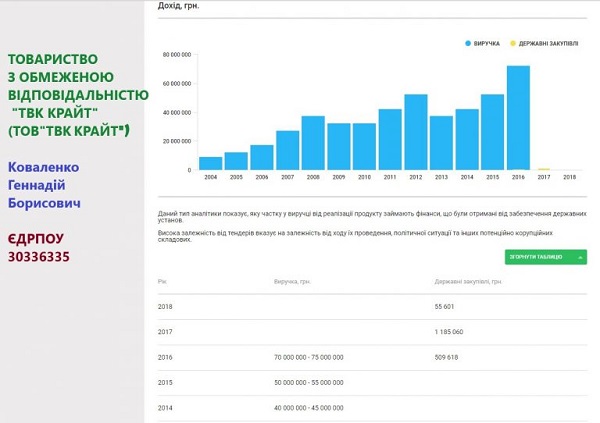600x423 pixels.
Task: Collapse table with ЗГОРНУТИ ТАБЛИЦЮ button
Action: (546, 257)
